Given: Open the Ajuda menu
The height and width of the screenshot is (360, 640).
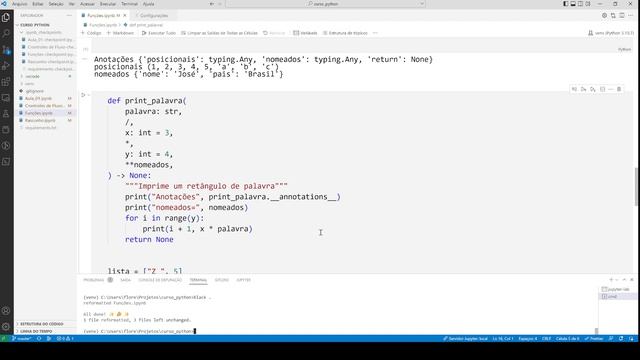Looking at the screenshot, I should click(149, 4).
